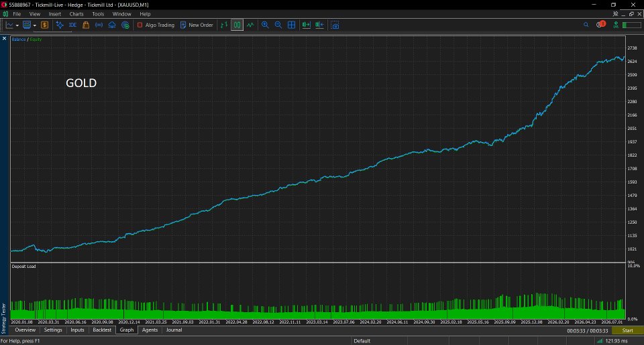Switch to the Journal tab
644x345 pixels.
click(x=174, y=330)
